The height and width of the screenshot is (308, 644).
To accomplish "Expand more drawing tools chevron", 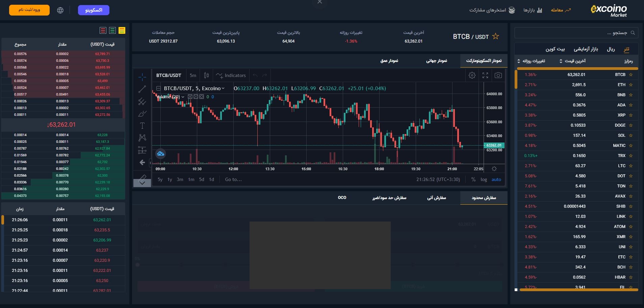I will tap(142, 183).
